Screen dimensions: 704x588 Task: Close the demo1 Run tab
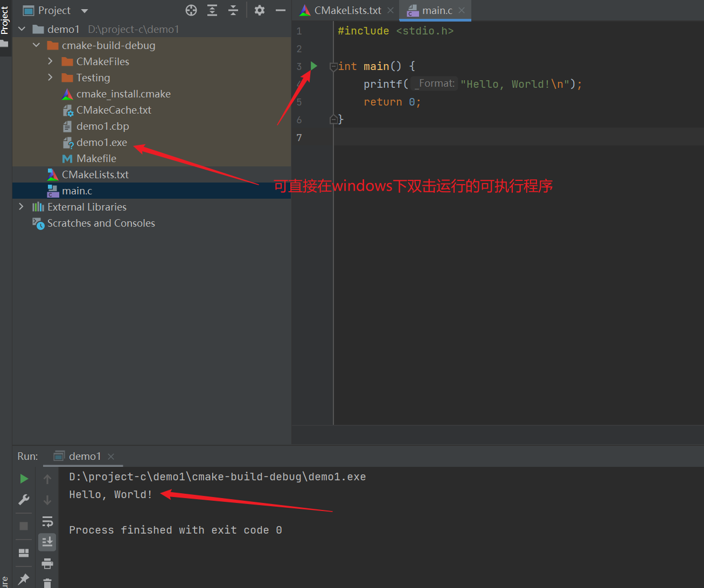(x=111, y=457)
